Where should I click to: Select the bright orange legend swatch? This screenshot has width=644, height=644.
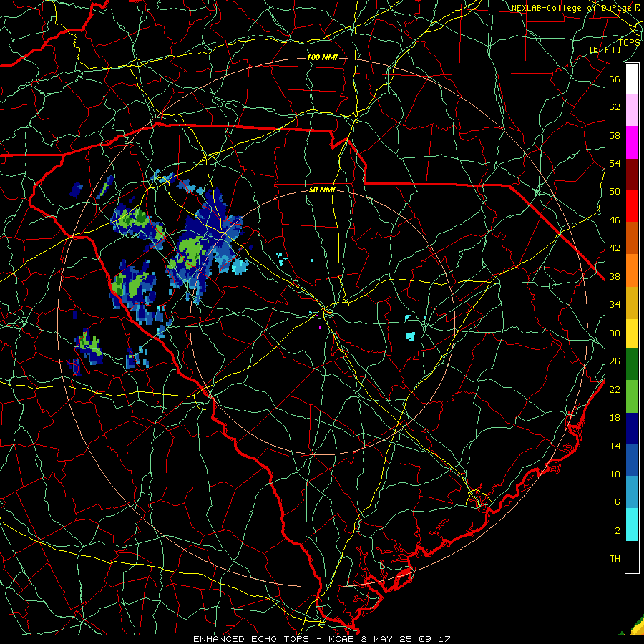point(632,270)
